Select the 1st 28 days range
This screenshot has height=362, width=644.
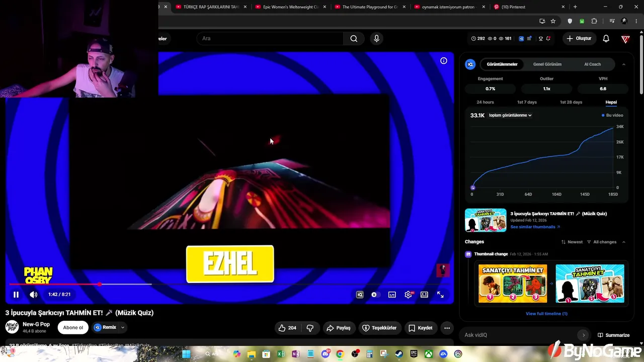(x=571, y=102)
